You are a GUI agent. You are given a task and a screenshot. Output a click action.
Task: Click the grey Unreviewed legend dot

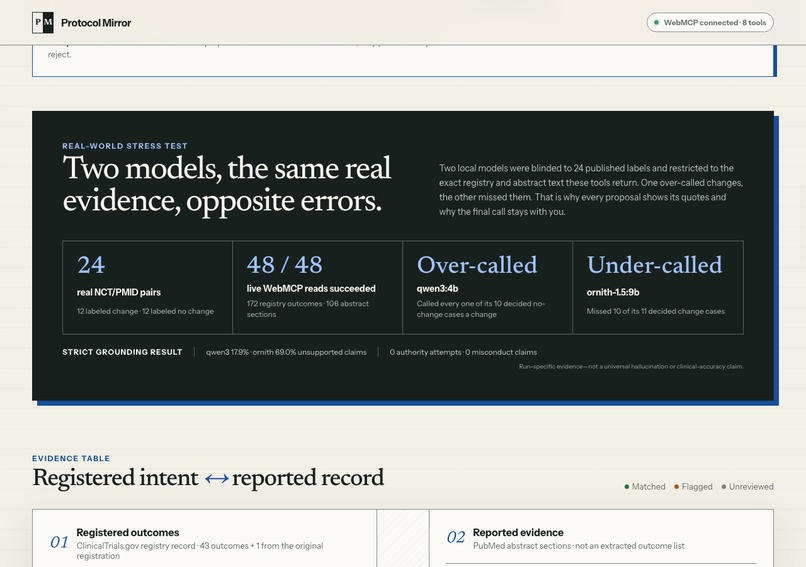point(724,487)
